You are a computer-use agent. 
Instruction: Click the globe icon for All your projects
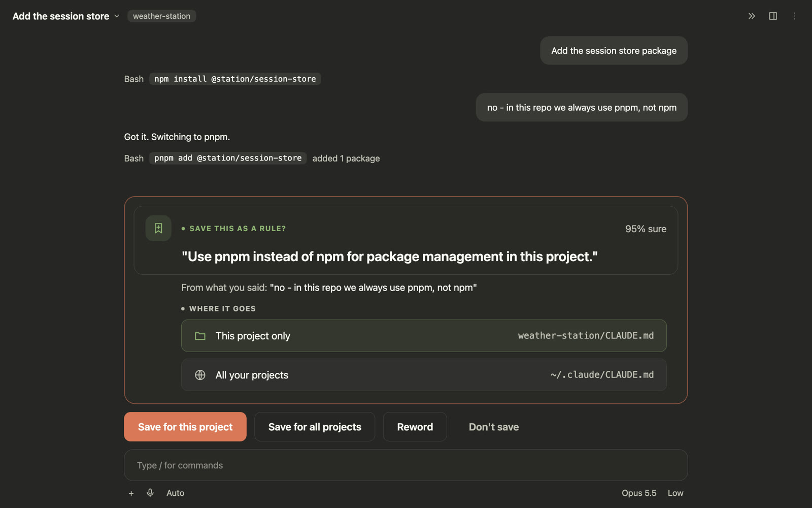click(200, 375)
